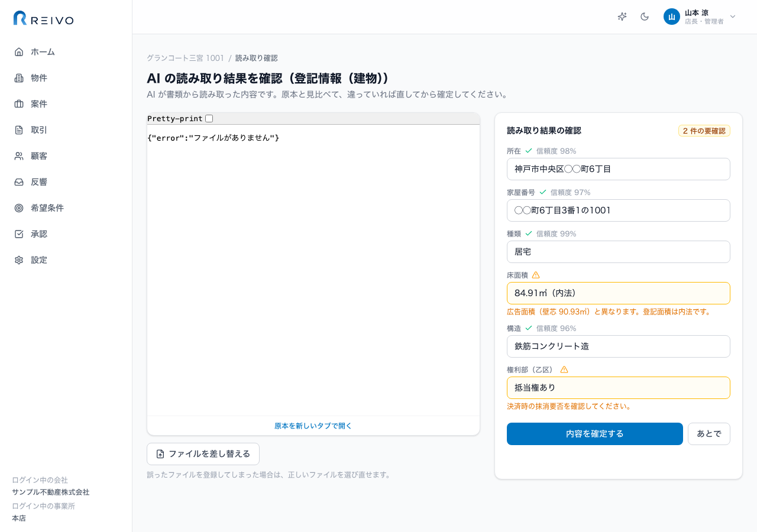Screen dimensions: 757x532
Task: Click the 信頼度 98% text
Action: (x=557, y=151)
